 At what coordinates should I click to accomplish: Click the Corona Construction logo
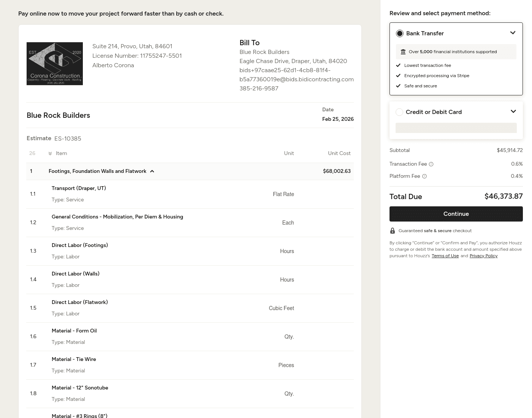click(x=55, y=63)
